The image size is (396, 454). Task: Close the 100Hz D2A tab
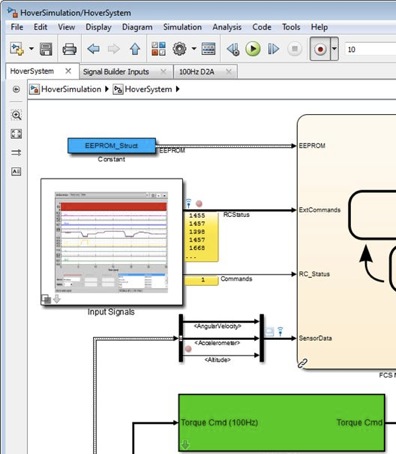tap(229, 72)
